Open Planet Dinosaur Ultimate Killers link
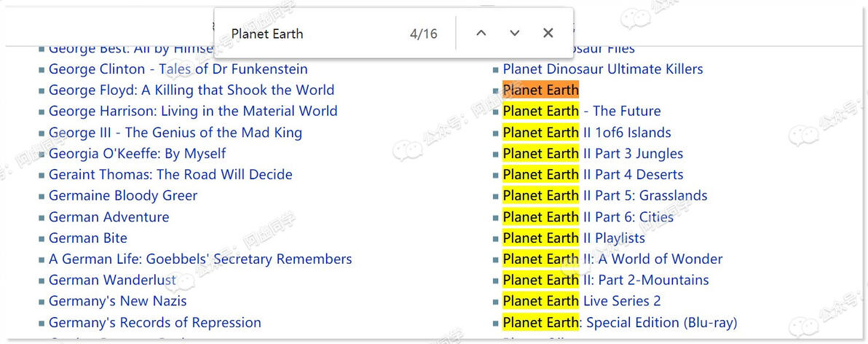Screen dimensions: 868x344 tap(603, 69)
